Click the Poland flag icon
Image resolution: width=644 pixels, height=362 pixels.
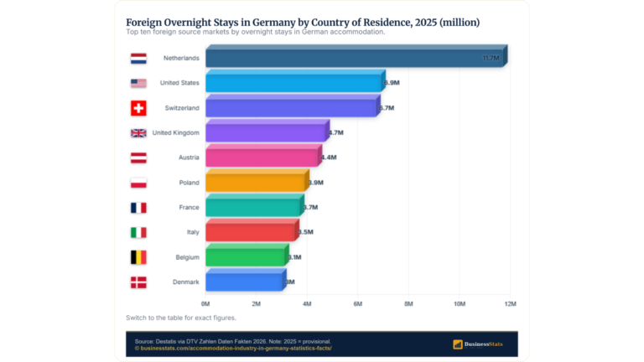click(138, 183)
